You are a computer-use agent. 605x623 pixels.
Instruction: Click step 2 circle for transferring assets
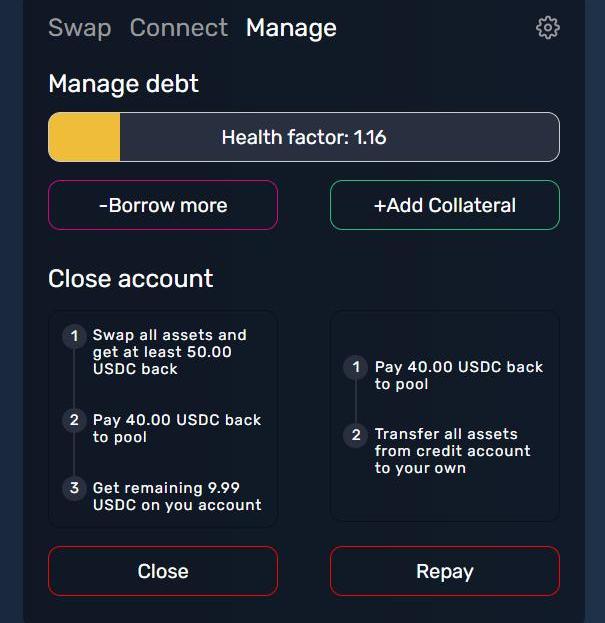(355, 435)
